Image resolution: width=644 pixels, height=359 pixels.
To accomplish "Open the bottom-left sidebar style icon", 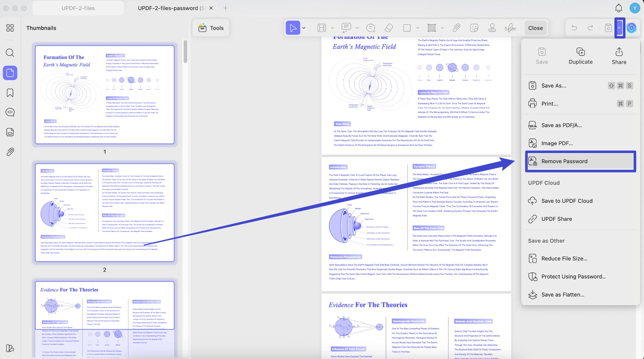I will 10,348.
